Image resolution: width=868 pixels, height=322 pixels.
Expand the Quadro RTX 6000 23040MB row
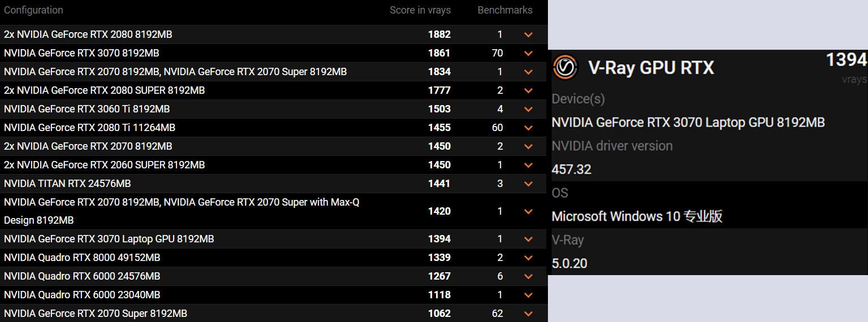(528, 295)
